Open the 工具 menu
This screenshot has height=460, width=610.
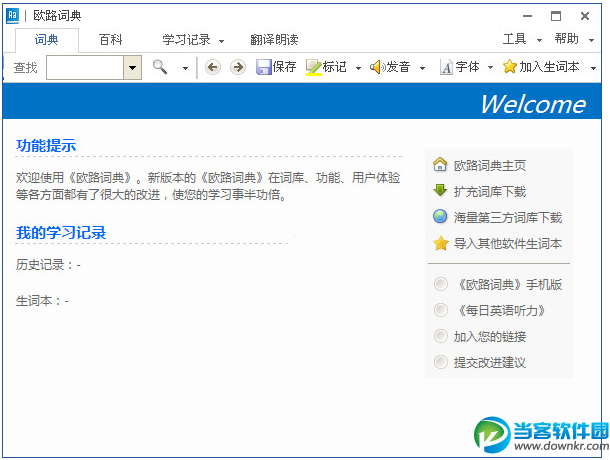(514, 39)
